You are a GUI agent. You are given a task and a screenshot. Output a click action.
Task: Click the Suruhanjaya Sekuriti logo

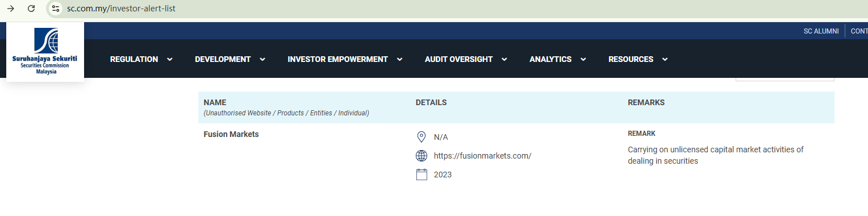(x=45, y=52)
